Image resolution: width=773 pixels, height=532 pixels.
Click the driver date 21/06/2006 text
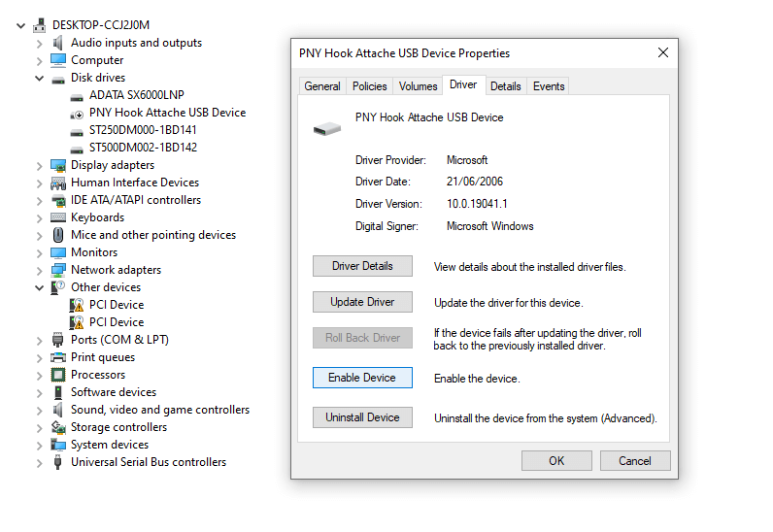point(475,182)
